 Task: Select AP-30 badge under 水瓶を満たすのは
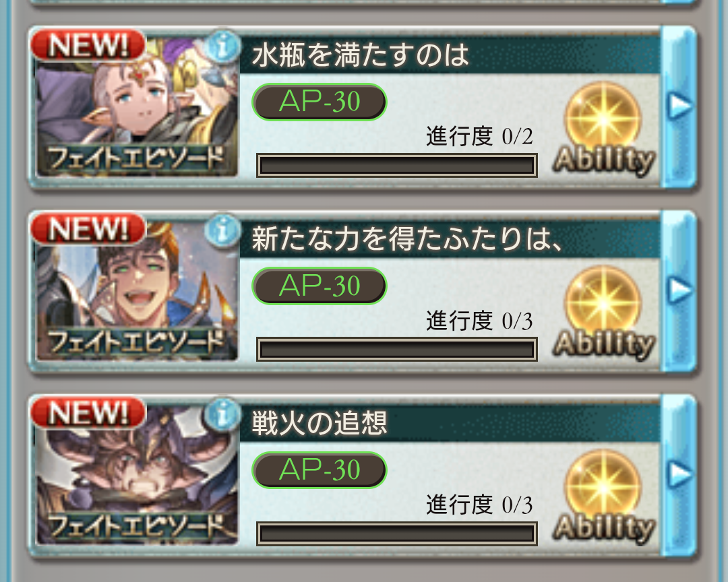coord(320,102)
